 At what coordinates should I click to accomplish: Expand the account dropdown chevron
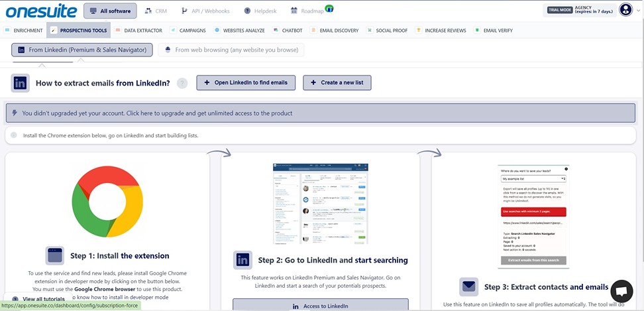(x=638, y=11)
